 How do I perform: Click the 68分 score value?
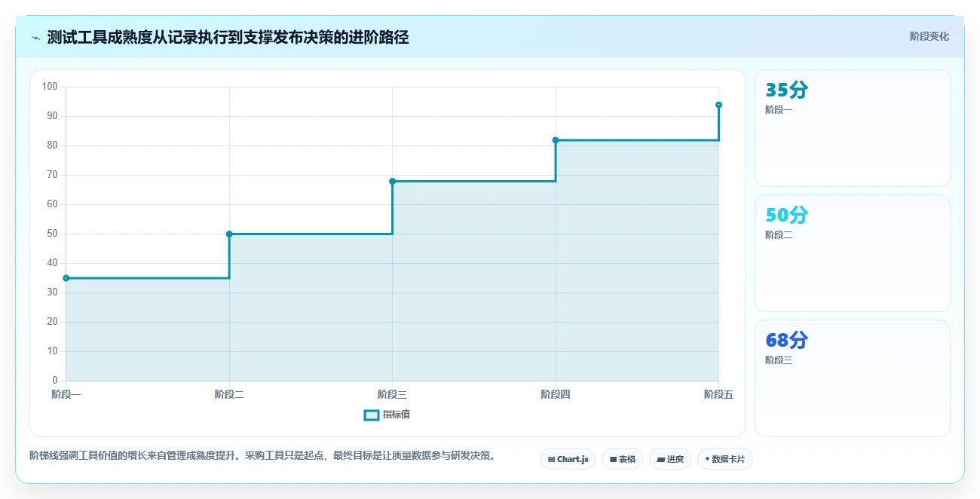(786, 341)
